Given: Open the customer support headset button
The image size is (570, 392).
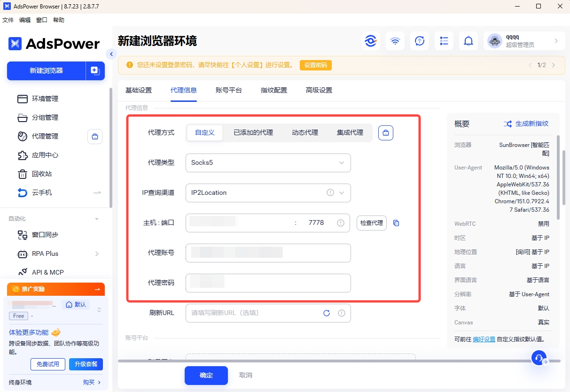Looking at the screenshot, I should [x=539, y=358].
